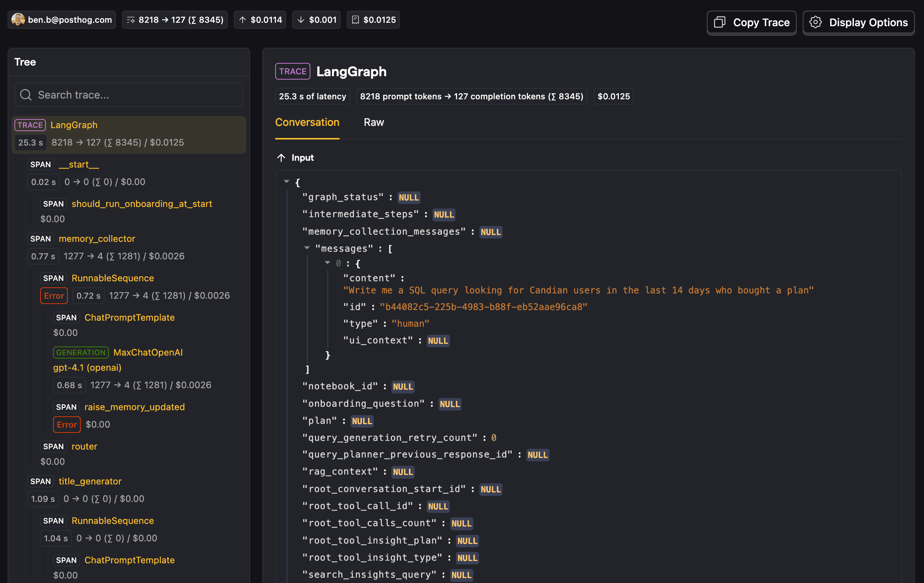Select the title_generator span
924x583 pixels.
(90, 481)
